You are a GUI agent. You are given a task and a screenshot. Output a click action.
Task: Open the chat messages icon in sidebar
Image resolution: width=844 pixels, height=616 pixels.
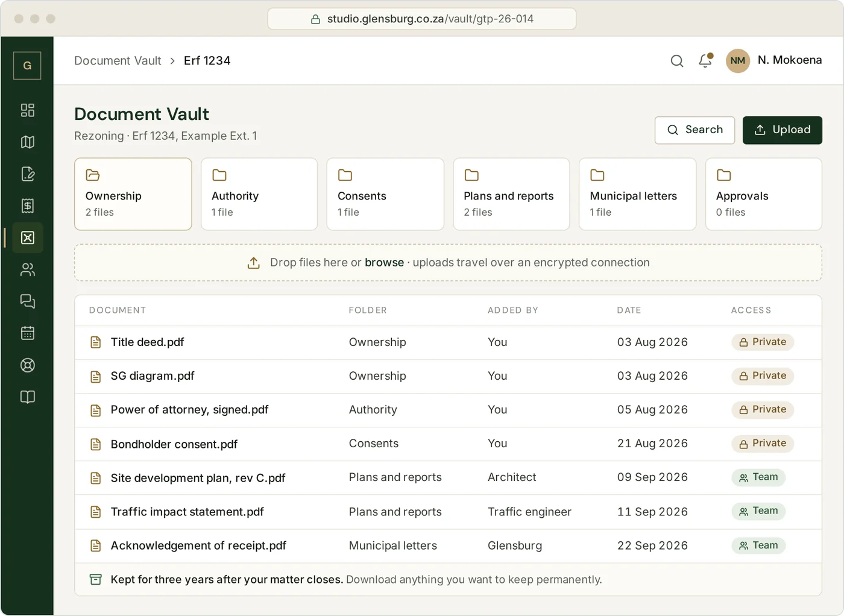28,301
